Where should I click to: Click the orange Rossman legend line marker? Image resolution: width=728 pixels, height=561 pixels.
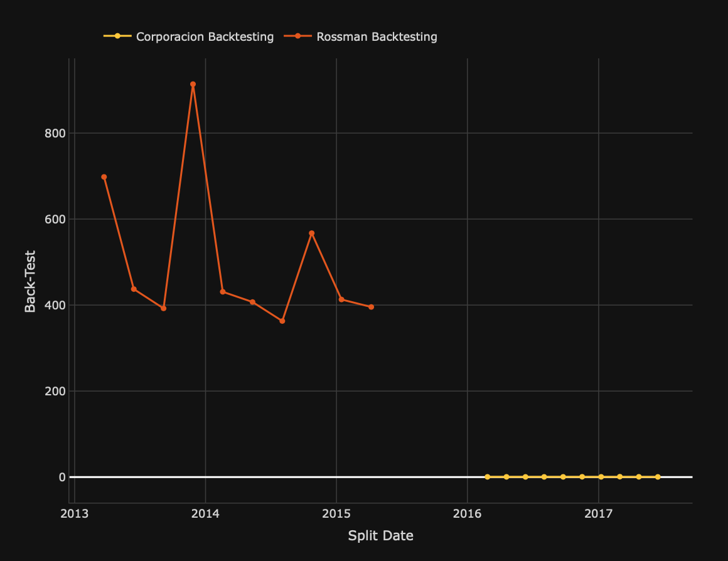pyautogui.click(x=298, y=36)
